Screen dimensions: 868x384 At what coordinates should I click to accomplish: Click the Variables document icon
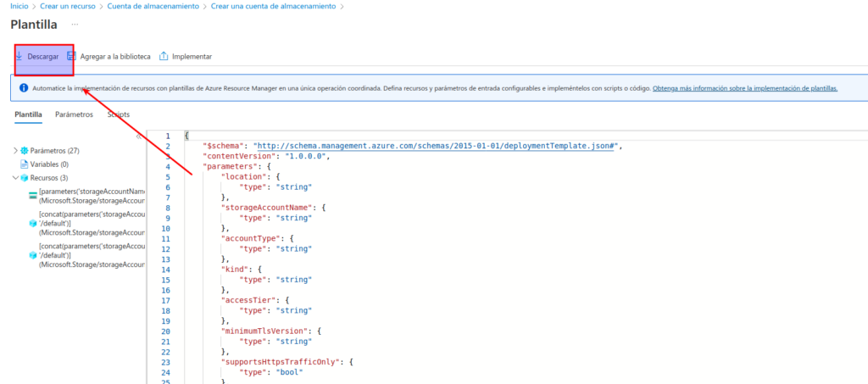[x=25, y=164]
